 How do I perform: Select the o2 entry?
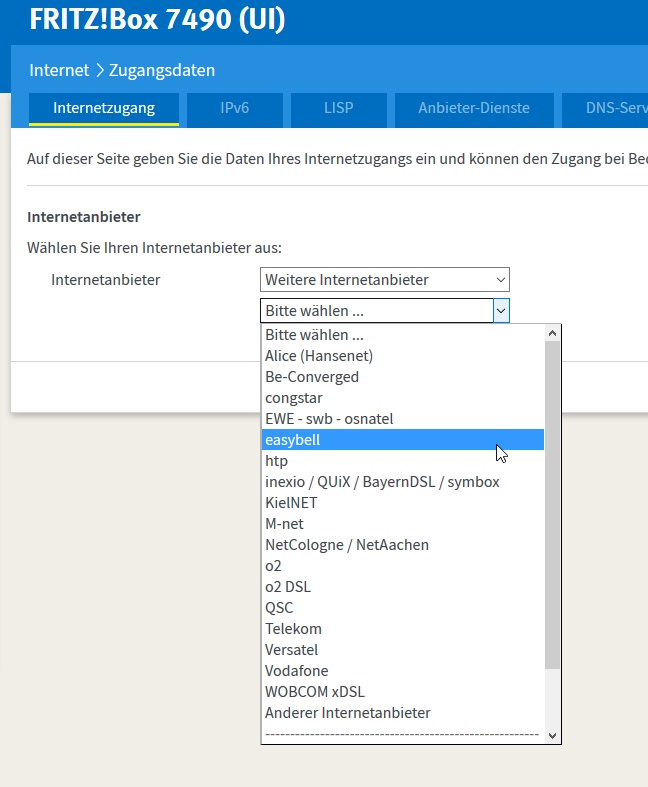pos(403,566)
